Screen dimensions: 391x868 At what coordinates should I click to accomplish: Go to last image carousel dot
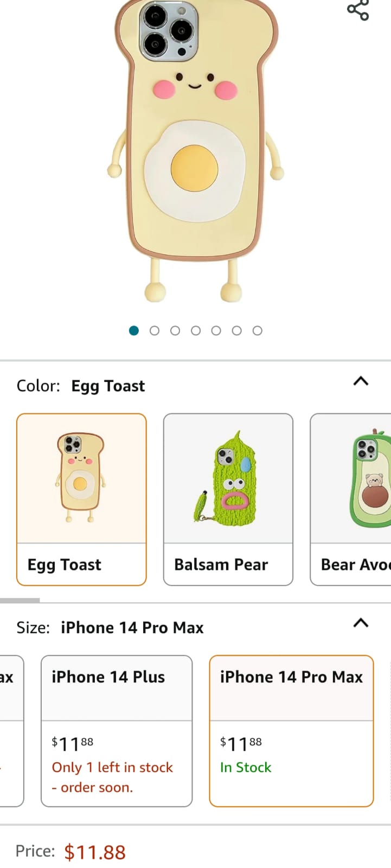(x=258, y=330)
